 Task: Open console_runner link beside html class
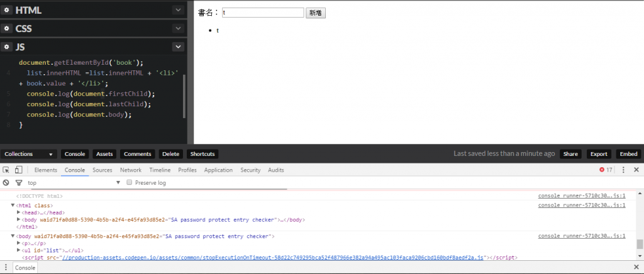point(582,205)
